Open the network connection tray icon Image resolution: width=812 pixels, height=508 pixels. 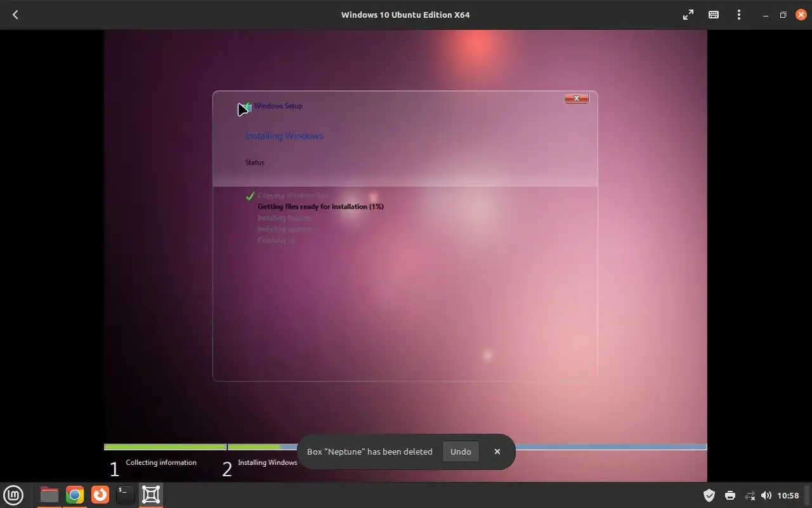click(x=750, y=495)
